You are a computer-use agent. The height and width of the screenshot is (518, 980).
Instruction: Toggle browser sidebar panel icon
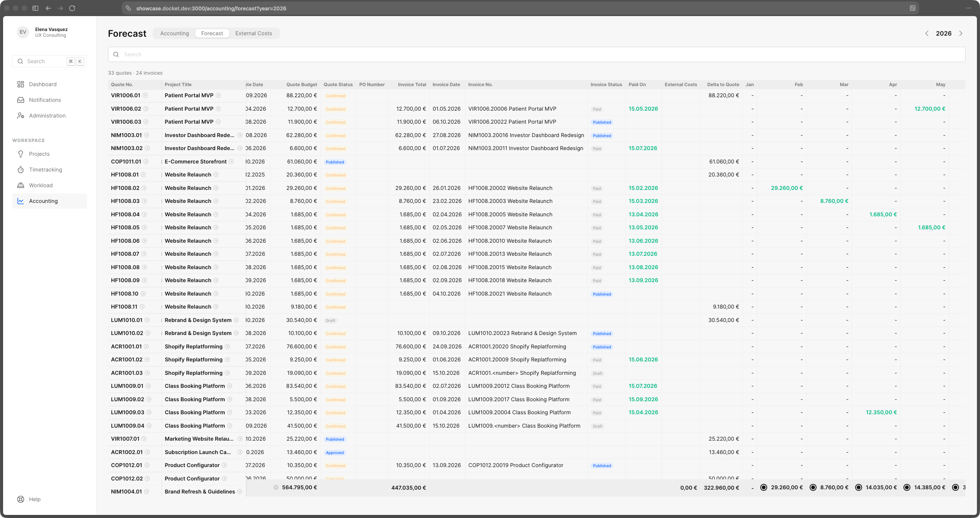35,8
